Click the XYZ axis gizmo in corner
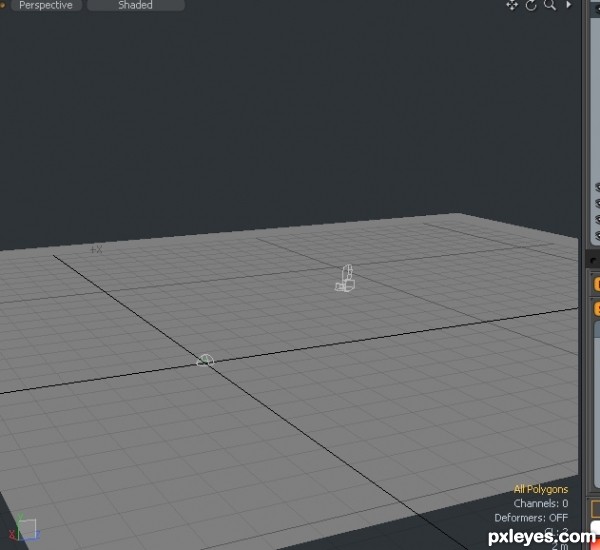This screenshot has width=600, height=550. (x=25, y=528)
